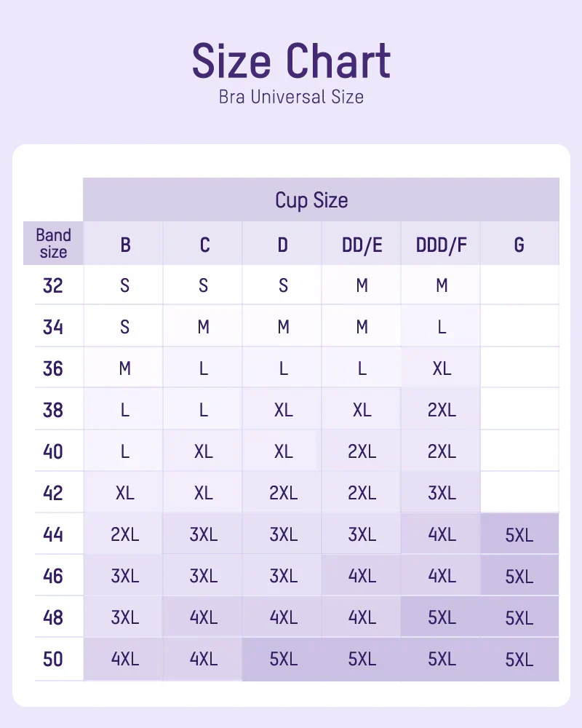Select the C cup column header
The width and height of the screenshot is (582, 728).
204,245
